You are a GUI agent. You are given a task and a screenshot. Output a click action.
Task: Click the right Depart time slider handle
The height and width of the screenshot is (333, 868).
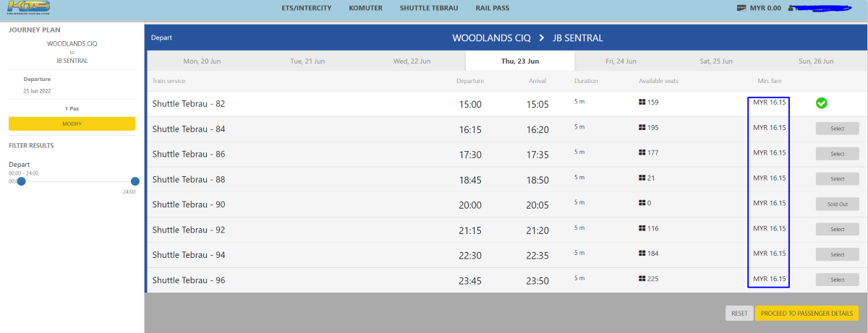point(135,181)
